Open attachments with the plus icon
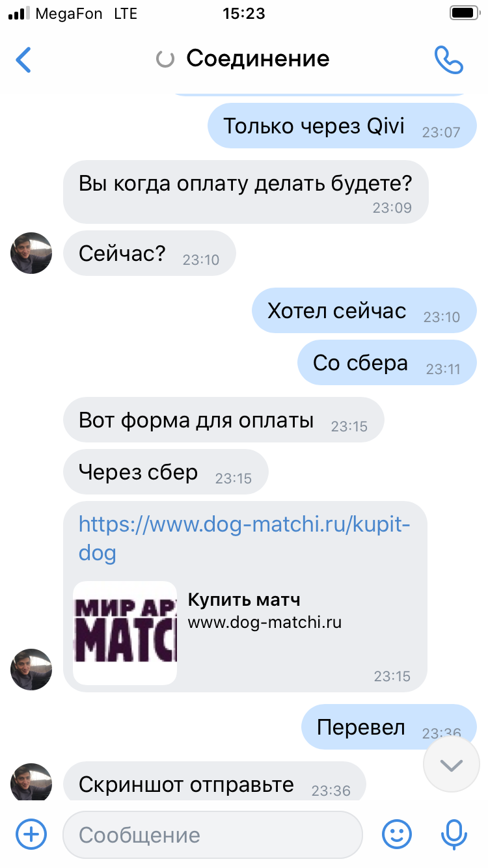This screenshot has height=868, width=488. click(31, 834)
